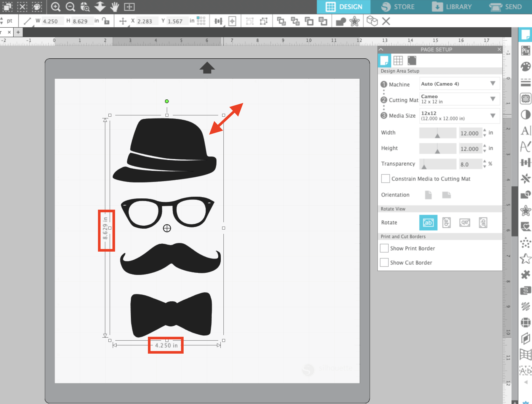Open the Machine dropdown
Screen dimensions: 532x404
(x=493, y=84)
